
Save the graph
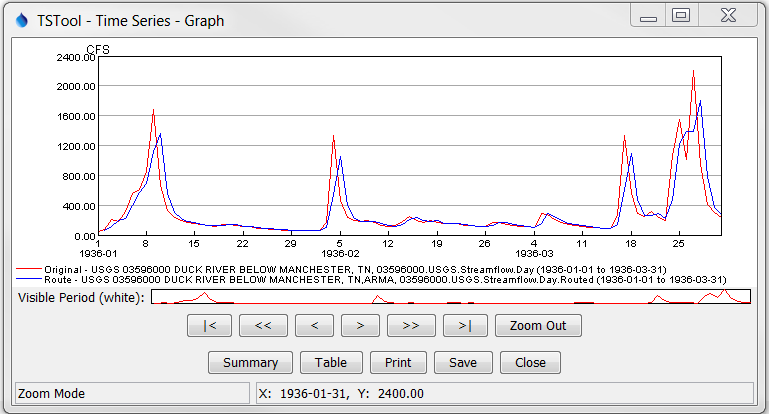pyautogui.click(x=463, y=362)
